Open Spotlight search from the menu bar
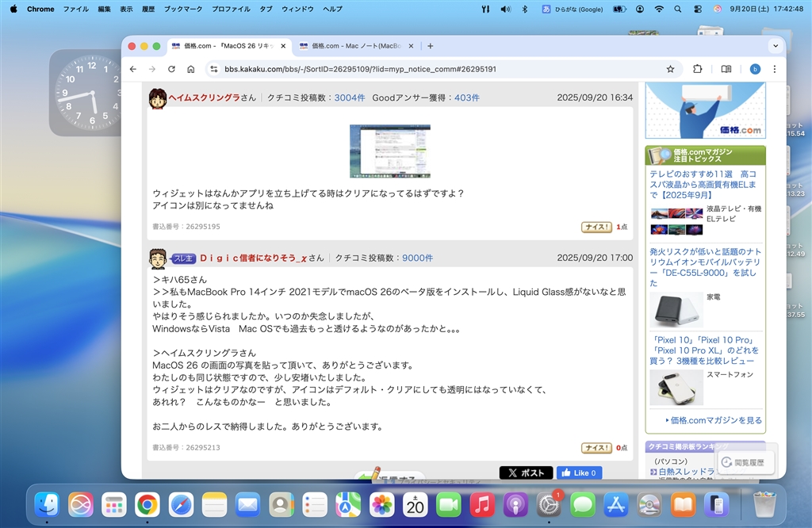 pyautogui.click(x=678, y=9)
